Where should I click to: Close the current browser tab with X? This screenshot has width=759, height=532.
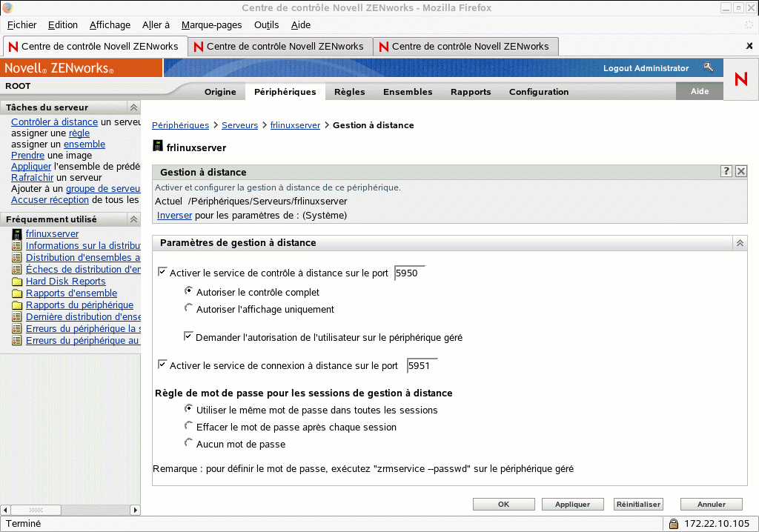[749, 46]
